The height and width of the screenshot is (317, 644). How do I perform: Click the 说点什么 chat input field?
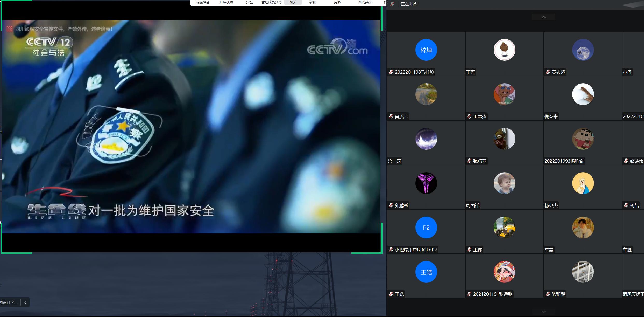(x=9, y=302)
